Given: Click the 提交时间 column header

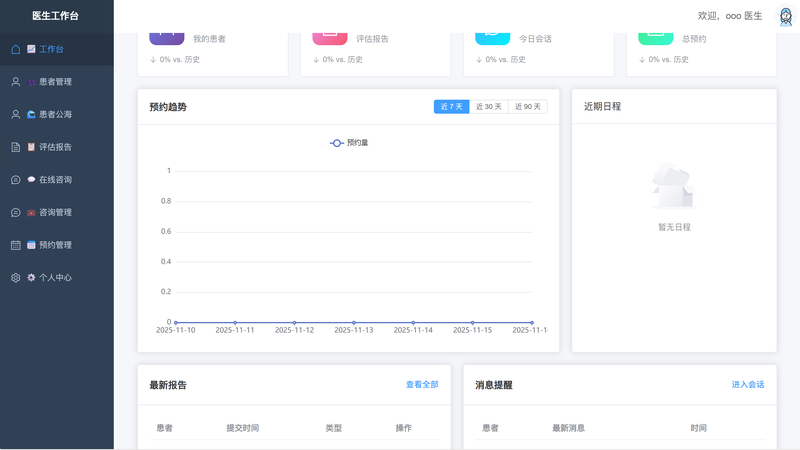Looking at the screenshot, I should [x=243, y=428].
